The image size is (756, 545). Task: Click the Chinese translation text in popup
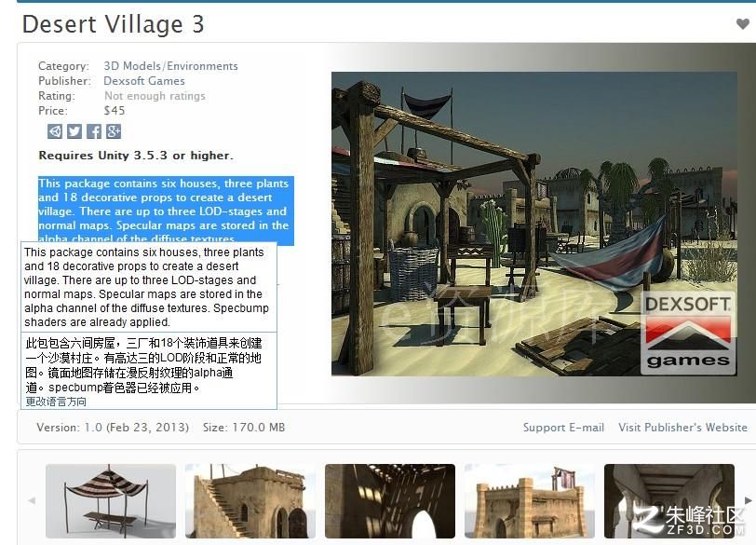click(x=143, y=365)
